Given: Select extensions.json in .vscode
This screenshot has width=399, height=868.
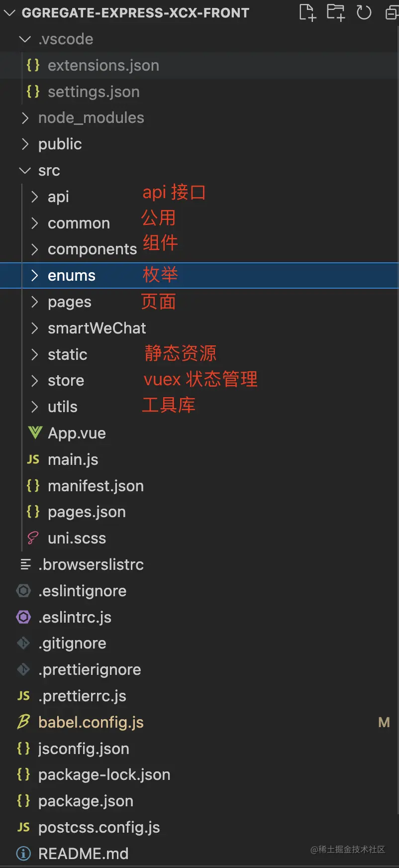Looking at the screenshot, I should pos(103,65).
